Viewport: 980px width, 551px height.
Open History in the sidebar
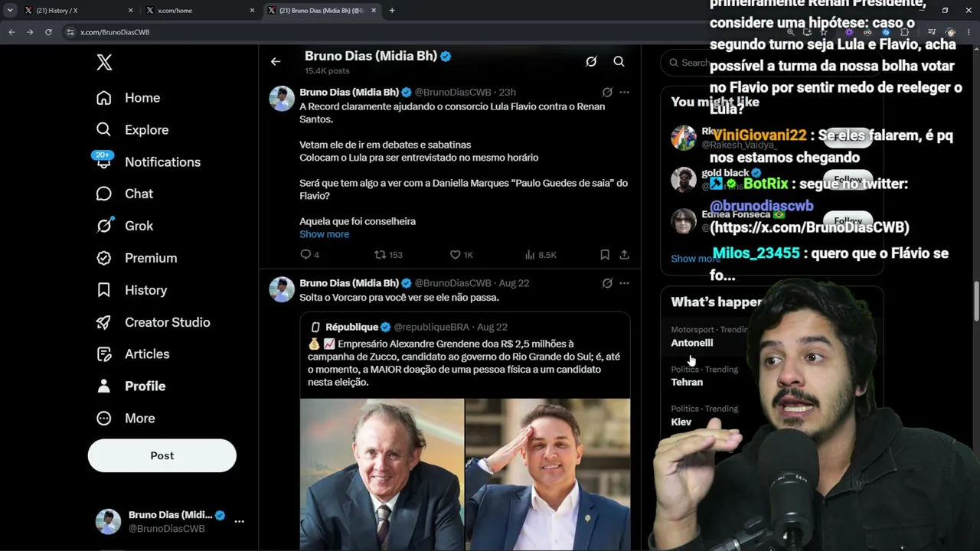[x=131, y=291]
